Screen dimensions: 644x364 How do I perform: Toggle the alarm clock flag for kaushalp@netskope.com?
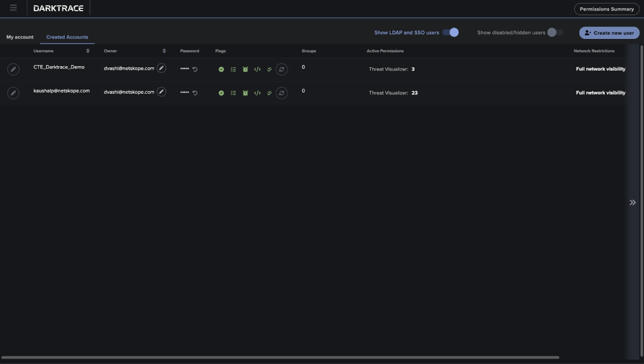click(245, 93)
